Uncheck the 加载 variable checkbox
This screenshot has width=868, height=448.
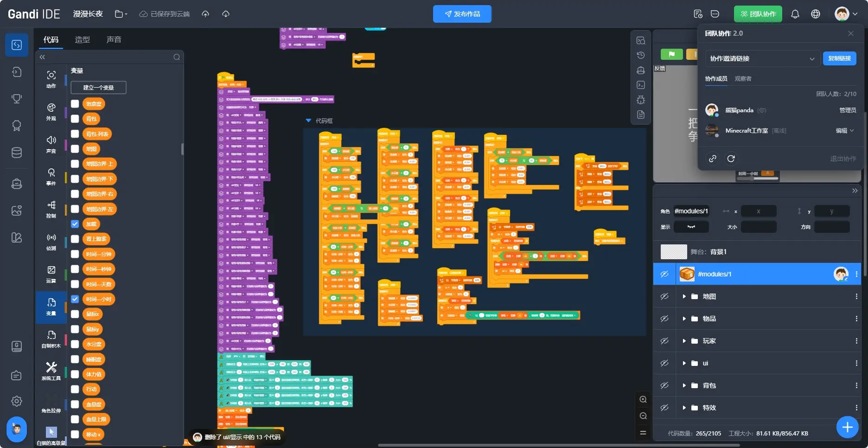click(75, 224)
